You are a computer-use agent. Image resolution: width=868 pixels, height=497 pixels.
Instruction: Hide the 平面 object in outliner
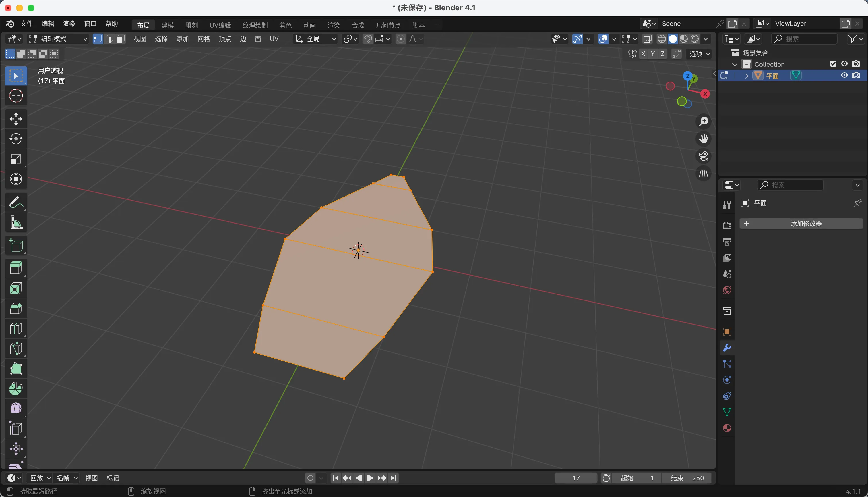(844, 76)
